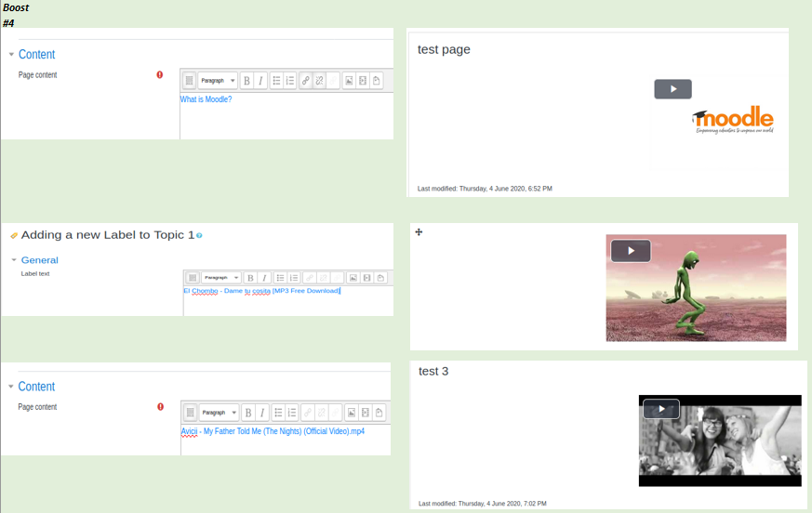This screenshot has width=812, height=513.
Task: Open manage files in What is Moodle editor
Action: (x=377, y=81)
